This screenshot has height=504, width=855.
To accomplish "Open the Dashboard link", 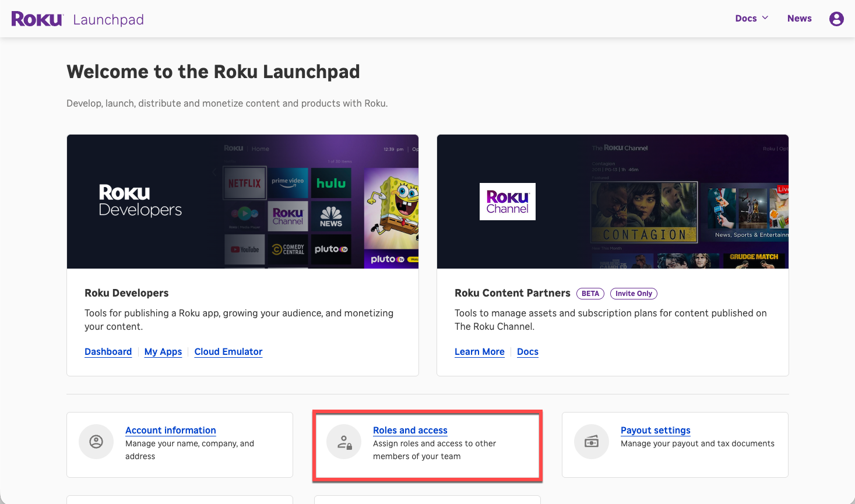I will pyautogui.click(x=108, y=352).
